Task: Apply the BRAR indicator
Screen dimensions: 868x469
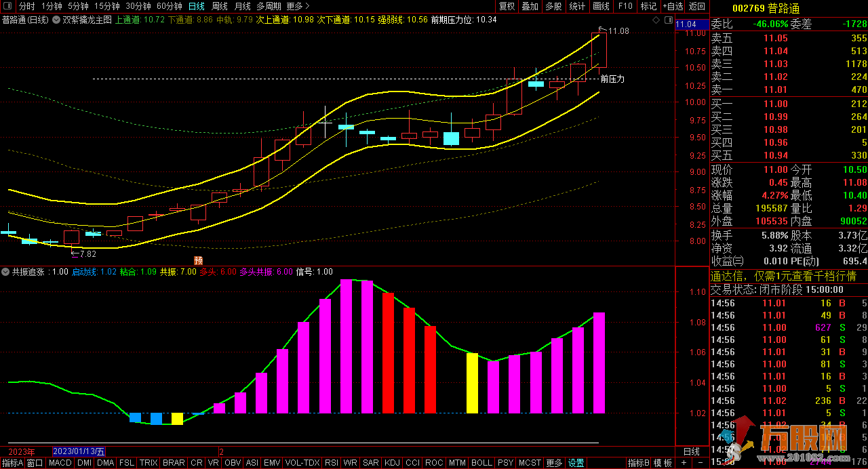Action: pyautogui.click(x=174, y=463)
